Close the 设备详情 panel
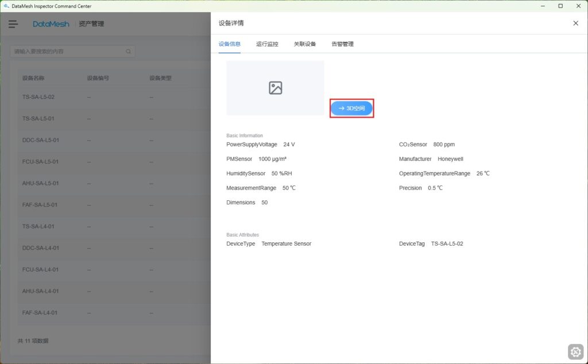 pyautogui.click(x=575, y=24)
